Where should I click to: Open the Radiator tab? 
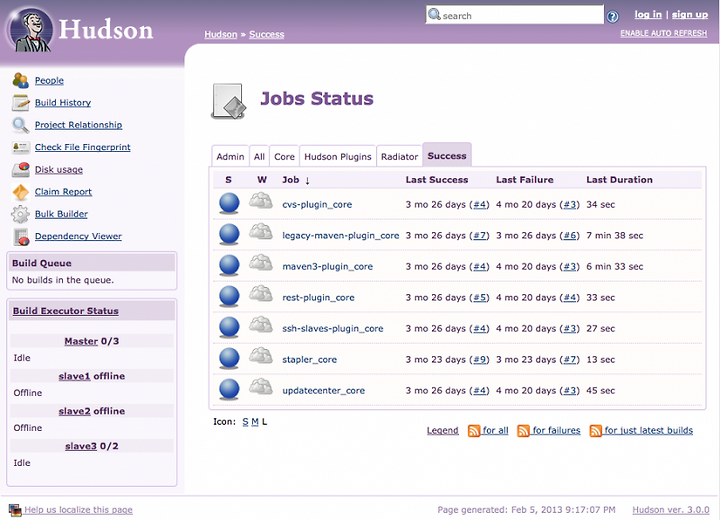(399, 157)
